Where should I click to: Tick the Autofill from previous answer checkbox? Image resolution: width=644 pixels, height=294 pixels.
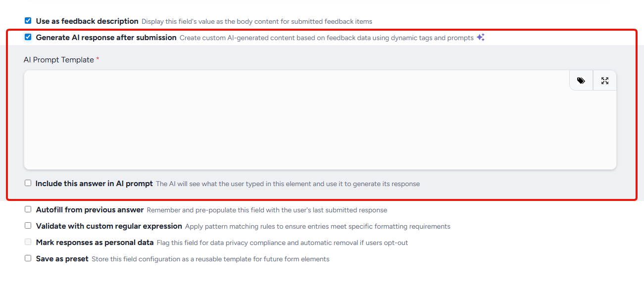click(28, 209)
